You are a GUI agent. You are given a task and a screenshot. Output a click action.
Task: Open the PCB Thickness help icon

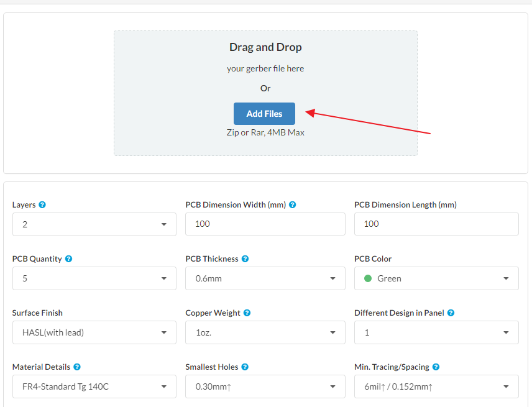coord(245,258)
